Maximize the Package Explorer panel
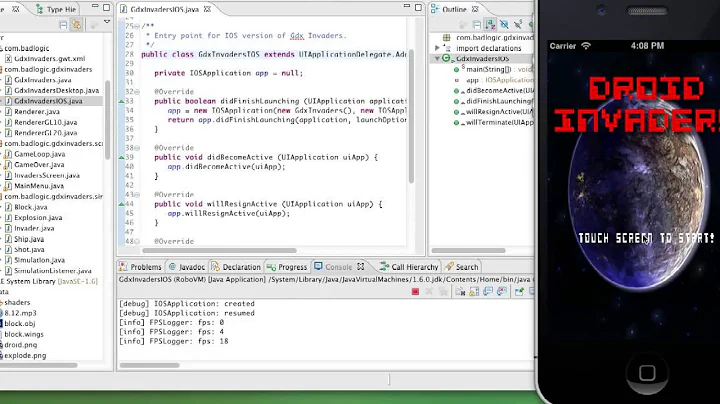Screen dimensions: 720x404 tap(107, 7)
